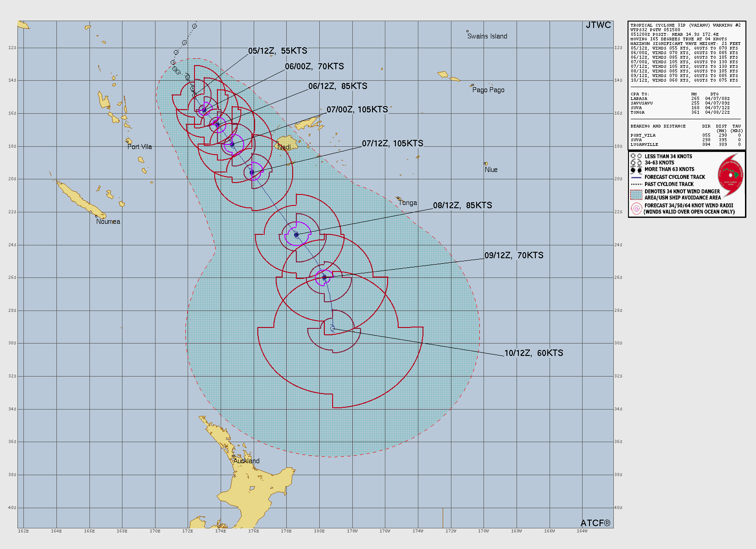Screen dimensions: 756x549
Task: Select the 09/12Z forecast position dot
Action: coord(324,277)
